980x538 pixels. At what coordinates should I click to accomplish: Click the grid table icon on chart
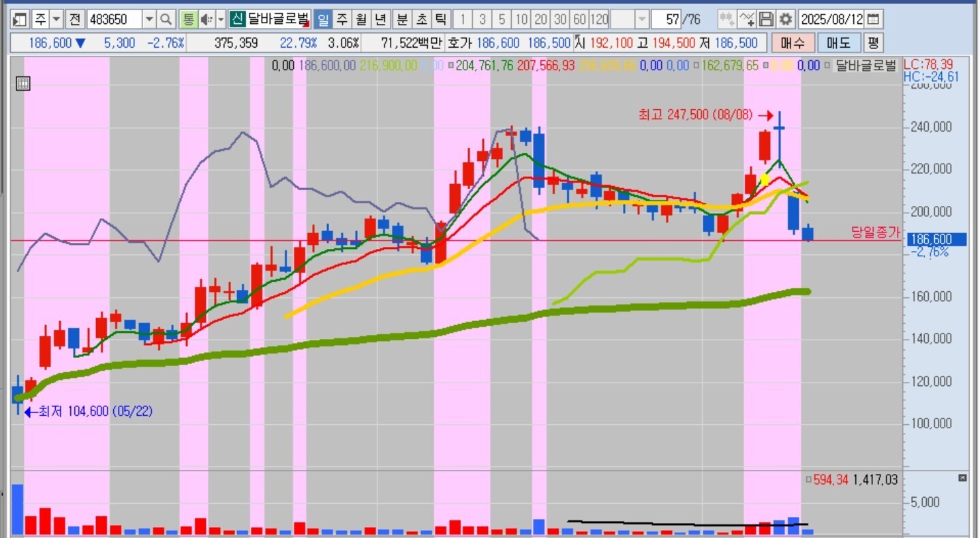[x=22, y=84]
